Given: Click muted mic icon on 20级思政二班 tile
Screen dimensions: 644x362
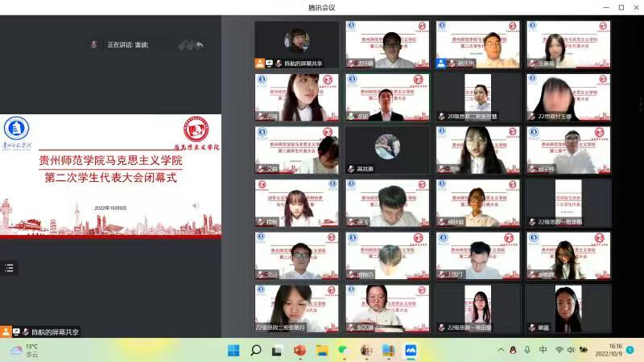Looking at the screenshot, I should (x=442, y=116).
